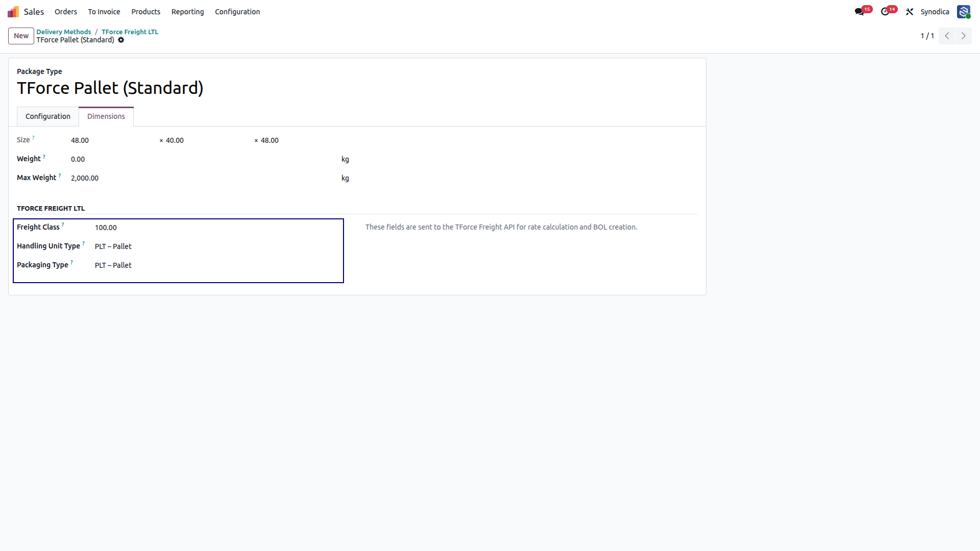Open the Reporting menu
Image resolution: width=980 pixels, height=551 pixels.
point(187,12)
